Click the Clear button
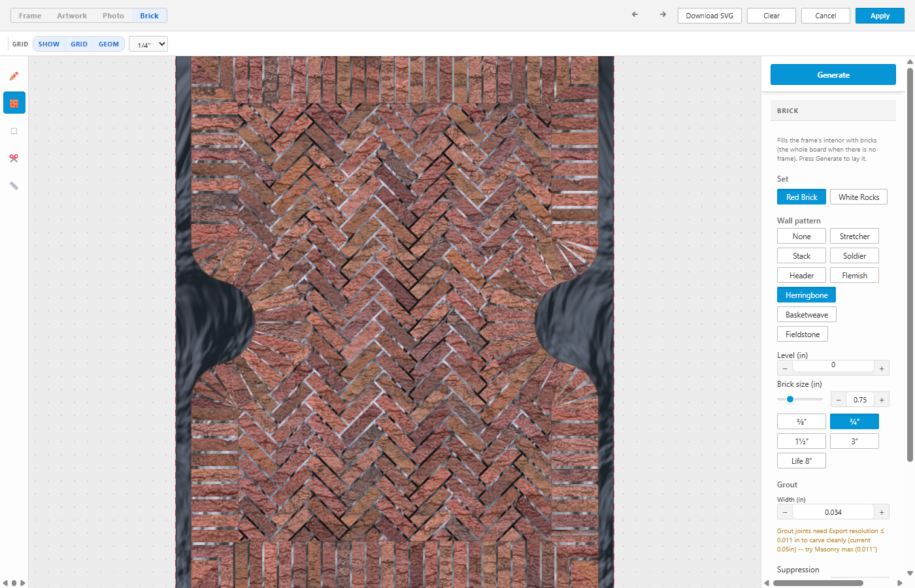Viewport: 915px width, 588px height. (771, 16)
